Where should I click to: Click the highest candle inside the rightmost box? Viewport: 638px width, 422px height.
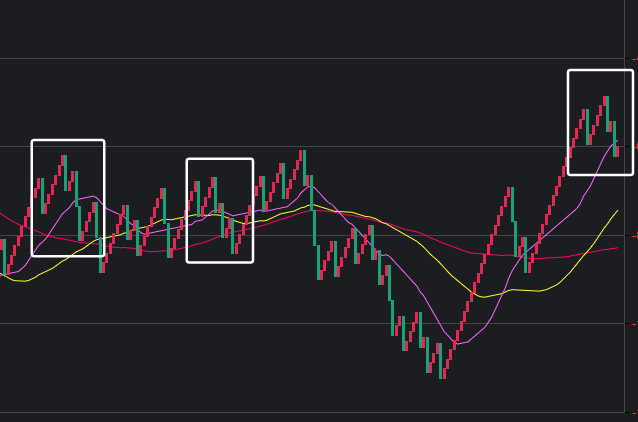click(606, 108)
